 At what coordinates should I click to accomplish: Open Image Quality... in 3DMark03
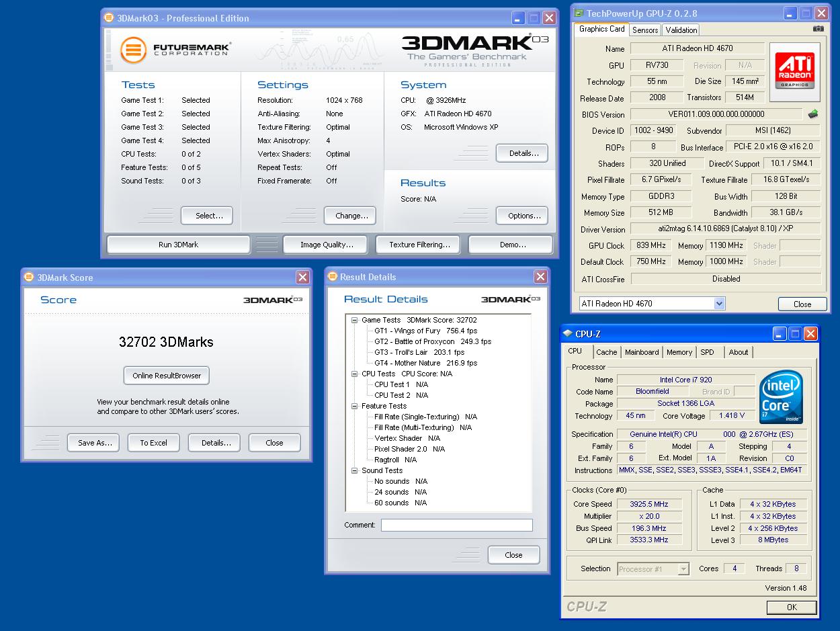tap(327, 245)
